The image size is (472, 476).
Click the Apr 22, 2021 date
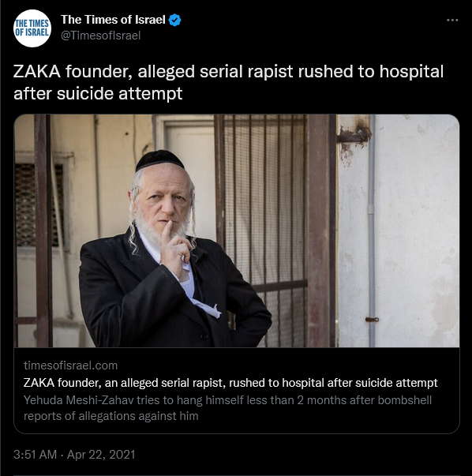pyautogui.click(x=101, y=455)
